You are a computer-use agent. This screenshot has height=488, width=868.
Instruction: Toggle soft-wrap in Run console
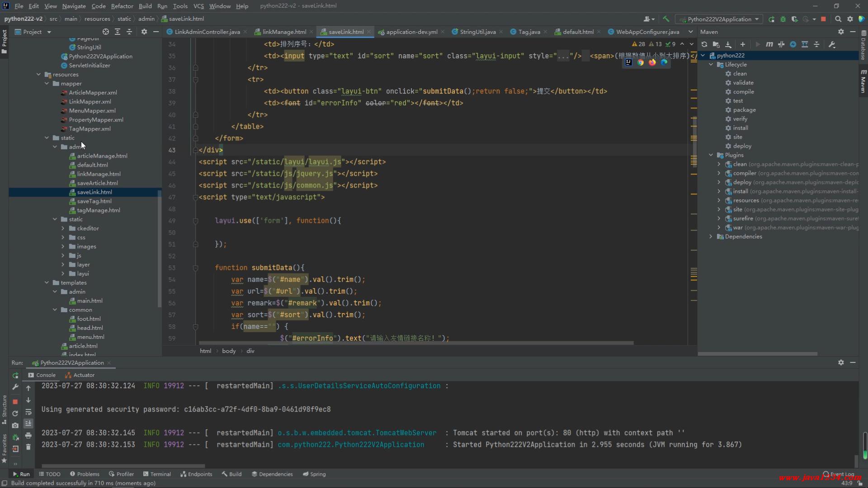coord(28,412)
